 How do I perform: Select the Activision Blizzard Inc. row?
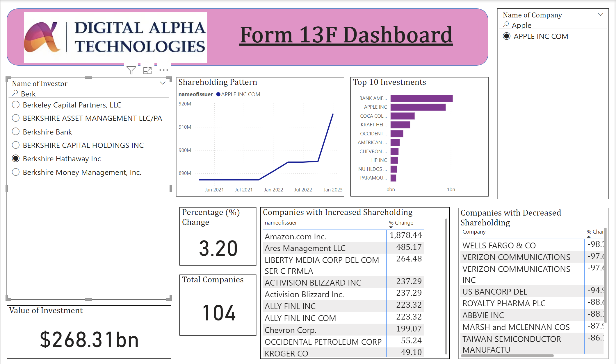[343, 294]
